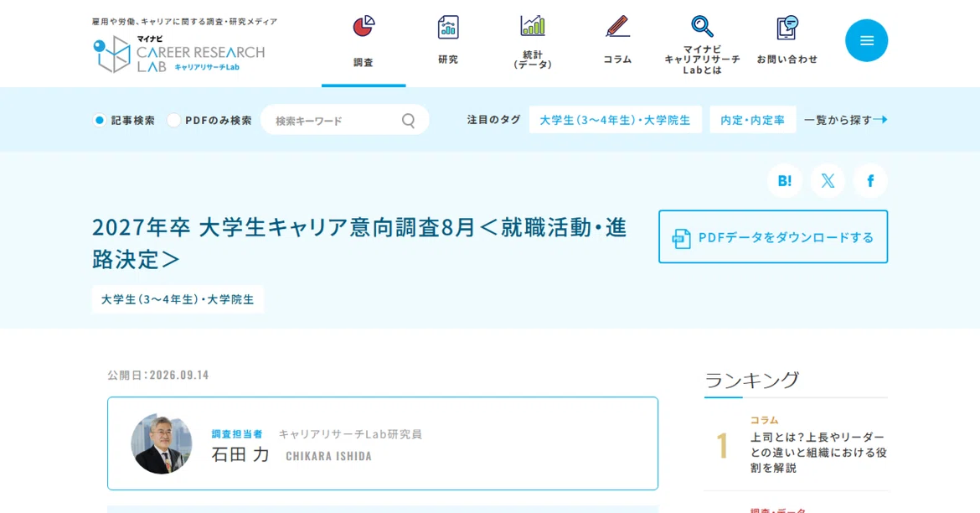Click the Career Research Lab logo
Screen dimensions: 980x513
178,54
